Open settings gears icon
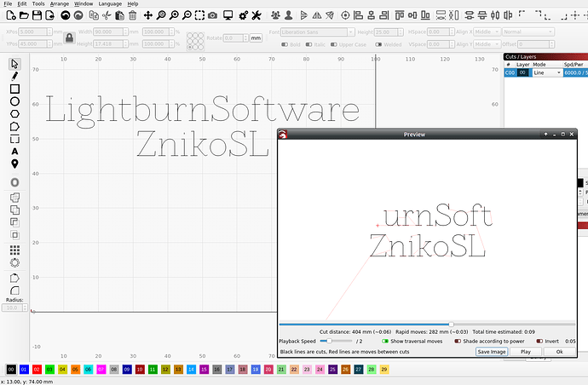The image size is (588, 385). point(244,15)
